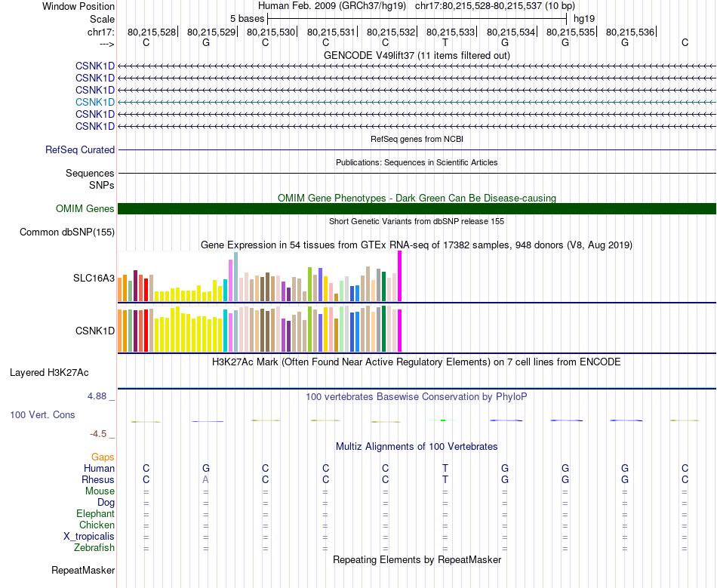Screen dimensions: 717x588
Task: Click the 80,215,528 position label
Action: coord(152,32)
